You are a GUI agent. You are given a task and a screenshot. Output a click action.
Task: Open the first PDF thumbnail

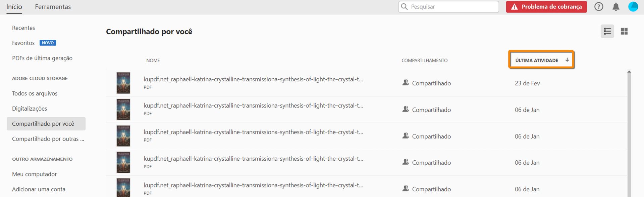[123, 83]
